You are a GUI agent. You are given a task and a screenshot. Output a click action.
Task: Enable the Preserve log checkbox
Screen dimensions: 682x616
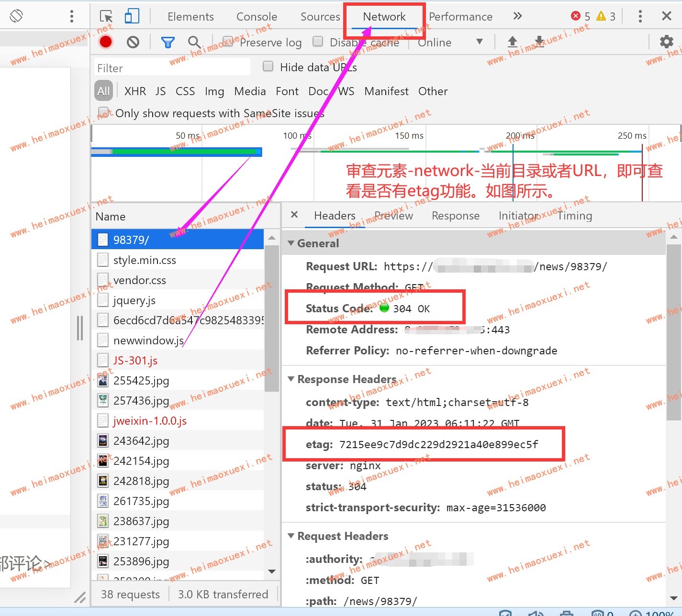click(x=228, y=42)
